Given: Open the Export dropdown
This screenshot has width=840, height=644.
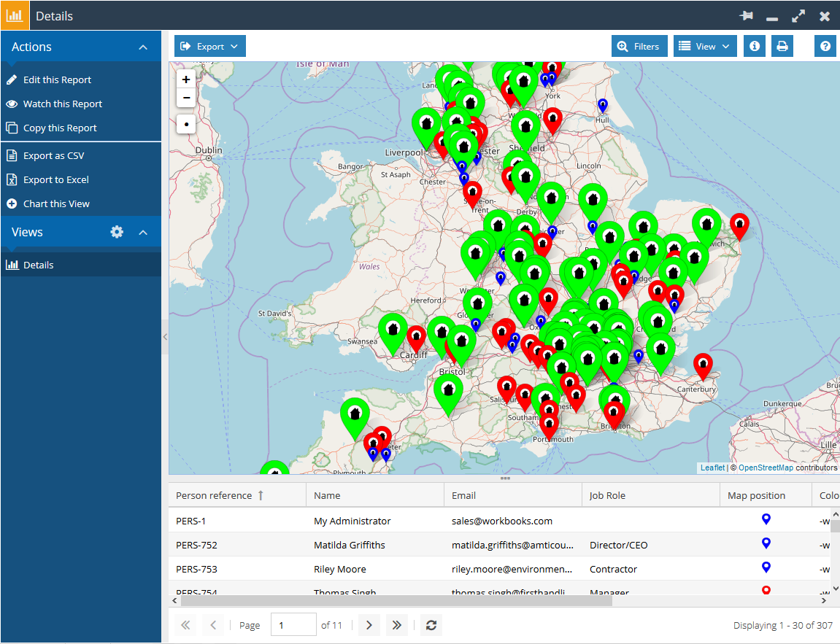Looking at the screenshot, I should (x=210, y=47).
